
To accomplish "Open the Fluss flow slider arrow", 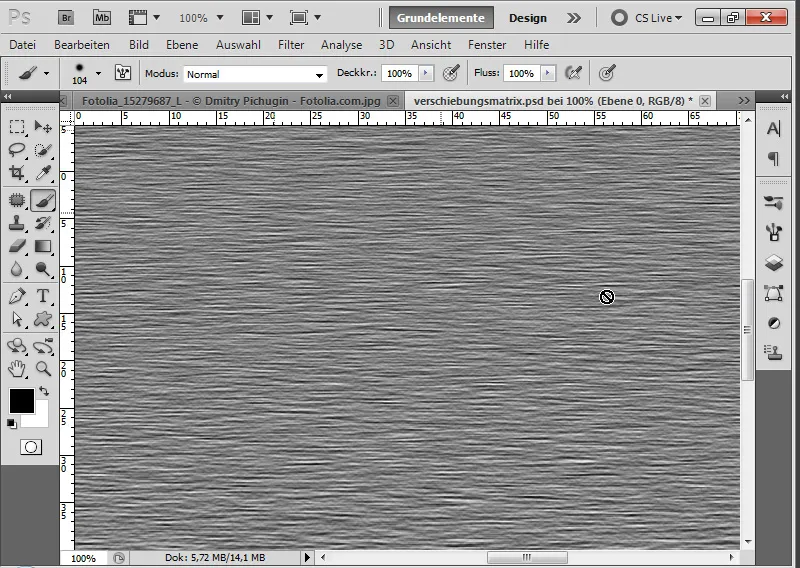I will click(x=547, y=73).
